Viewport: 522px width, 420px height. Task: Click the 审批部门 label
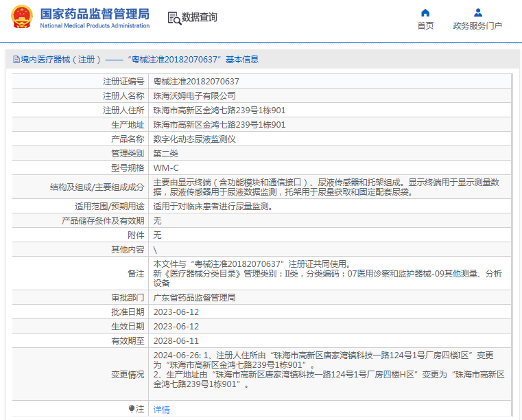[128, 298]
